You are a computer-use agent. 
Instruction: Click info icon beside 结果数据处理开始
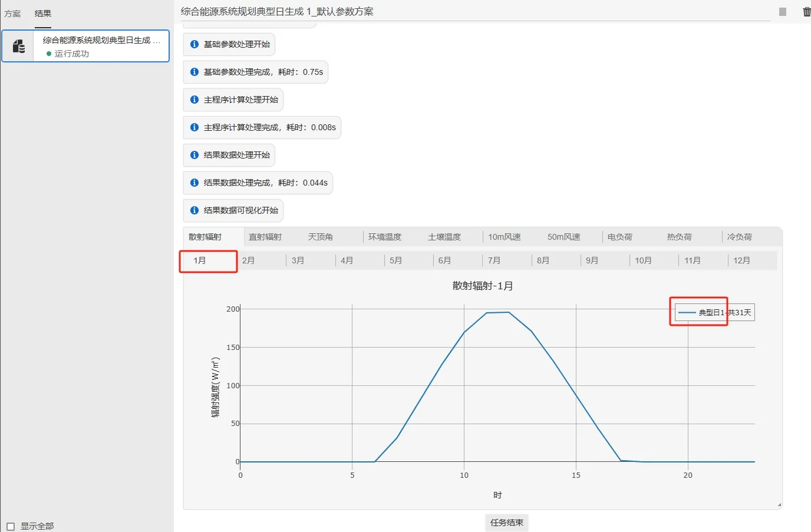[x=194, y=155]
